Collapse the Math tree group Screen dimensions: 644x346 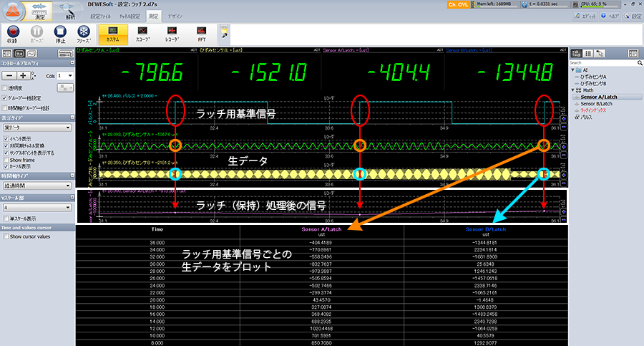(573, 90)
